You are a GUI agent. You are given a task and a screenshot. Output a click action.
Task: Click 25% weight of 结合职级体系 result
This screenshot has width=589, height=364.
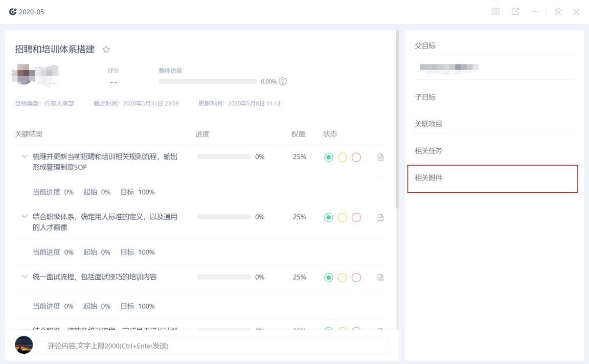[300, 217]
